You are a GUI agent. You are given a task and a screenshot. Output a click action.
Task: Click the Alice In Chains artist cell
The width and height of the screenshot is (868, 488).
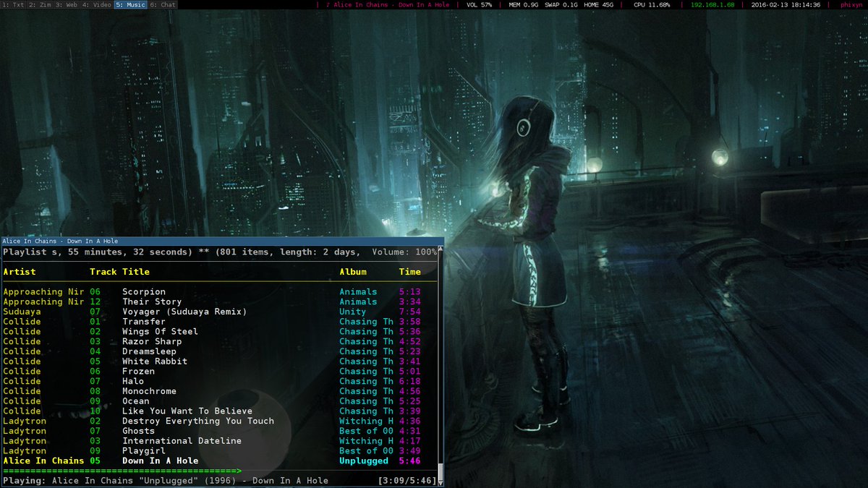43,461
